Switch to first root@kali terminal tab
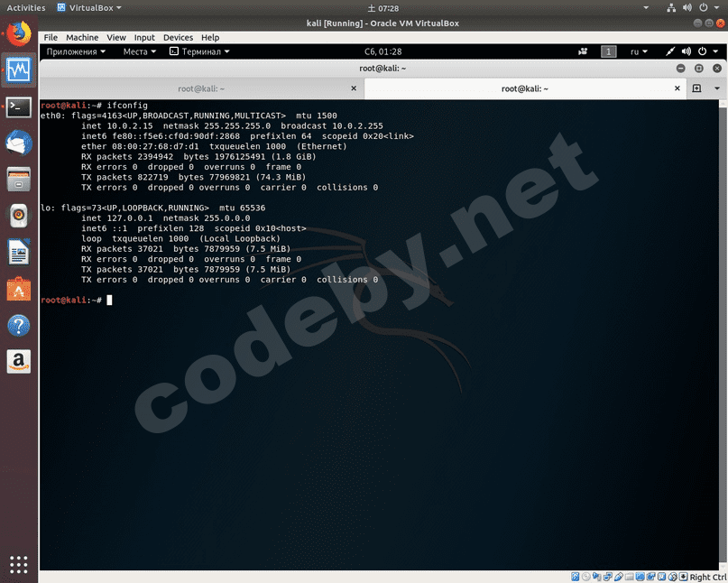728x583 pixels. point(201,88)
